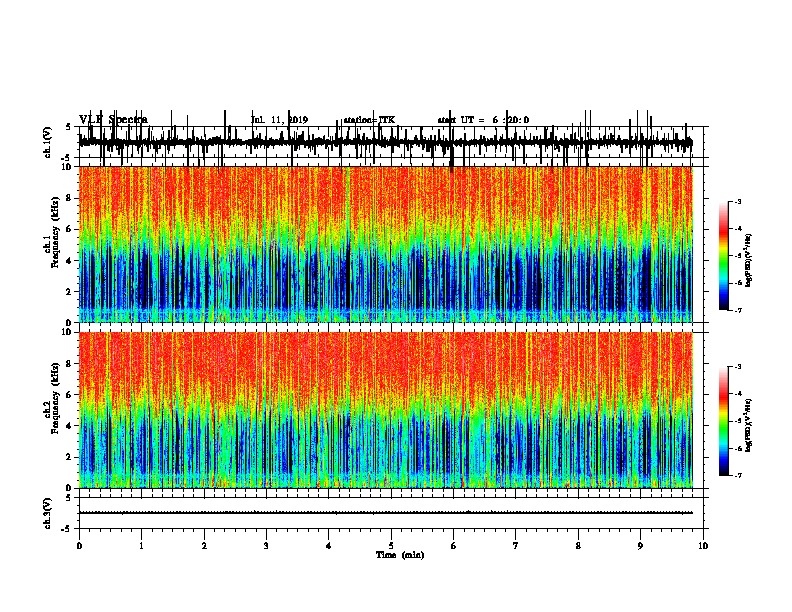This screenshot has height=612, width=792.
Task: Click time axis tick label "10"
Action: [703, 546]
